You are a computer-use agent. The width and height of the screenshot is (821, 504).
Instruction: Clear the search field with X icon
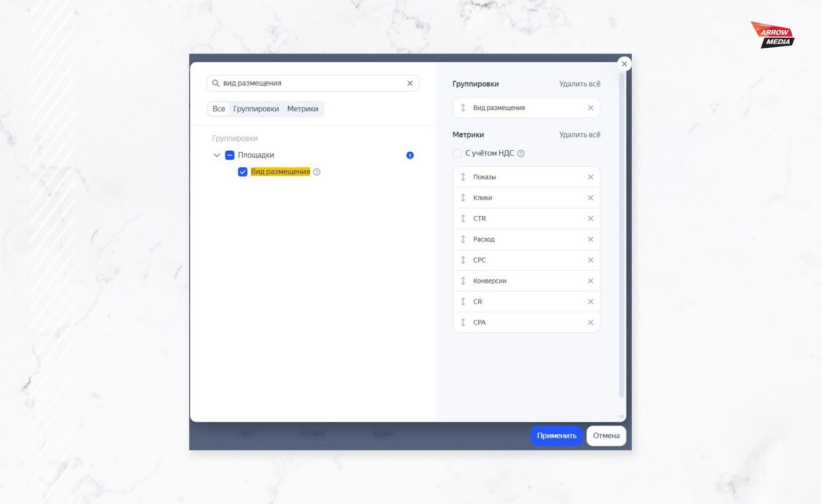pyautogui.click(x=409, y=83)
